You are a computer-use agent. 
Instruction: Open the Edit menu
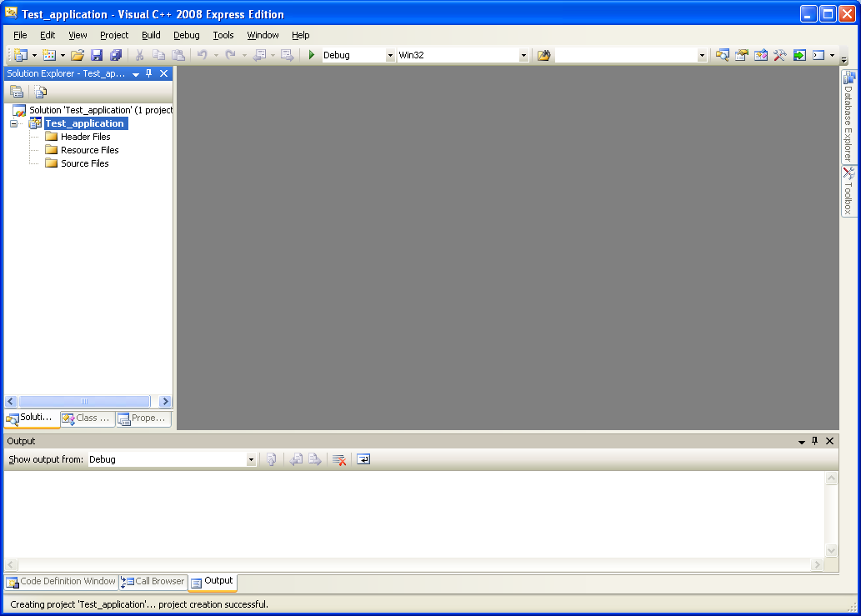[48, 35]
